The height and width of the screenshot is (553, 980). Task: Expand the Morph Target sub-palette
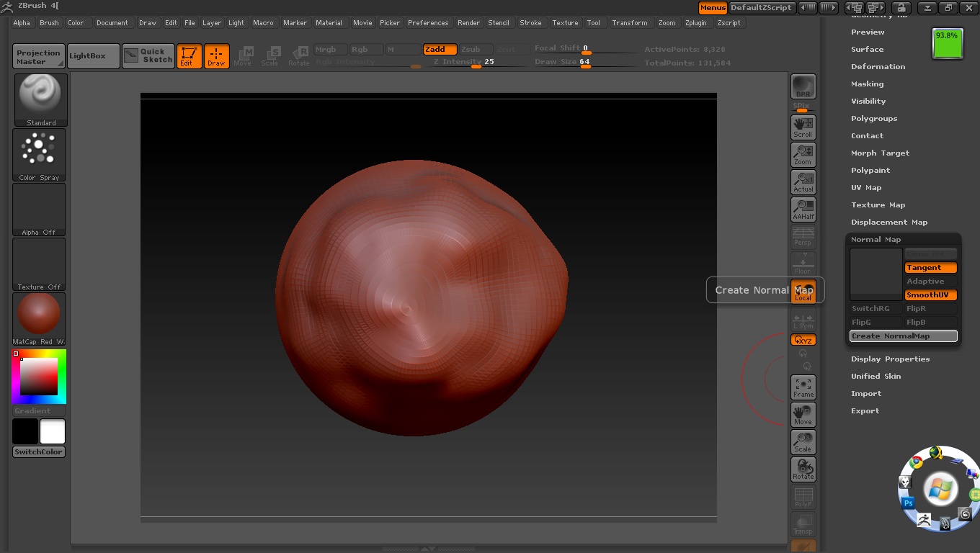pos(880,153)
